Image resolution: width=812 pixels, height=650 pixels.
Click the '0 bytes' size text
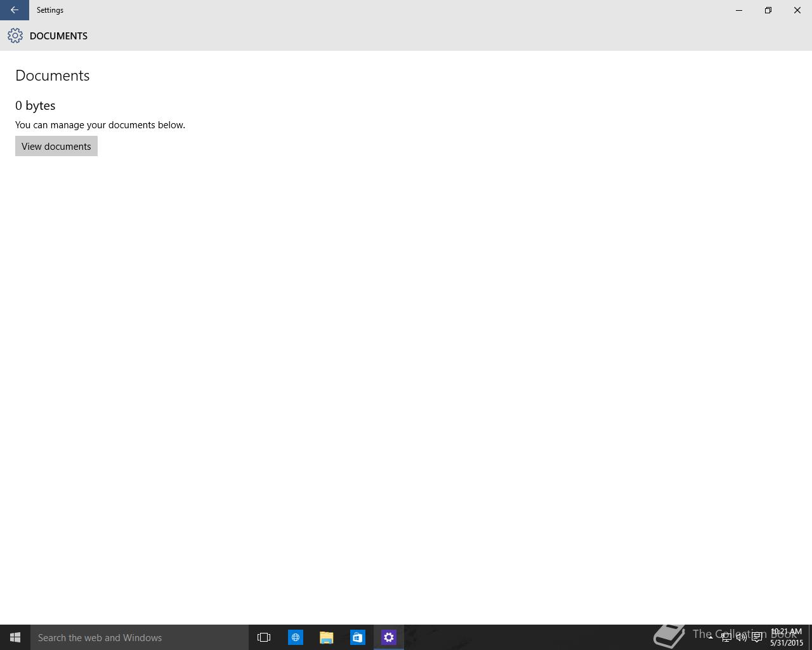click(x=36, y=105)
